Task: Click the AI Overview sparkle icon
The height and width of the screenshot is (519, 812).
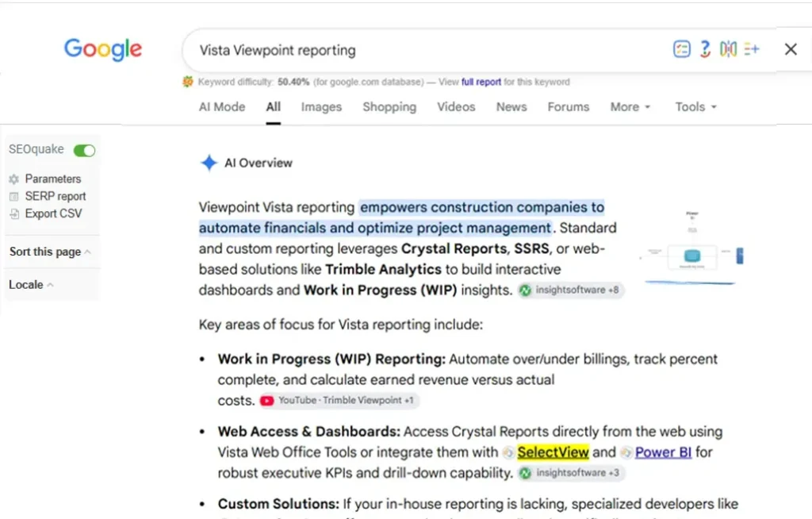Action: point(209,163)
